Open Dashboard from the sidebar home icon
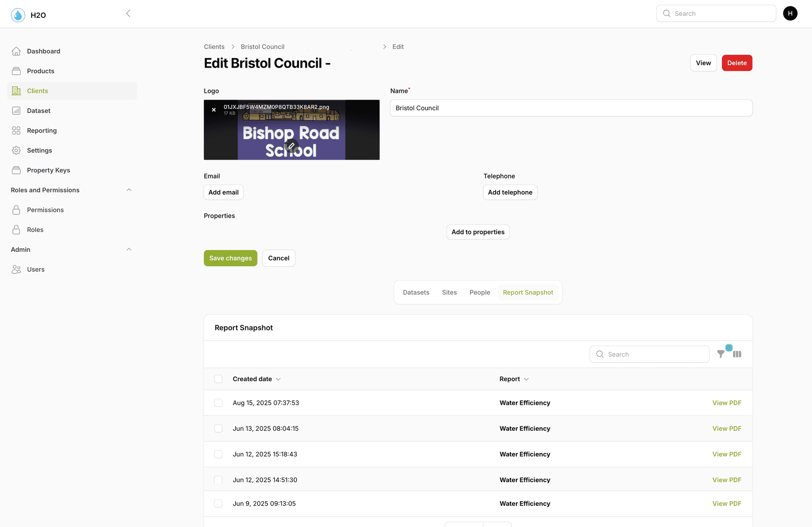Screen dimensions: 812x527 point(16,51)
